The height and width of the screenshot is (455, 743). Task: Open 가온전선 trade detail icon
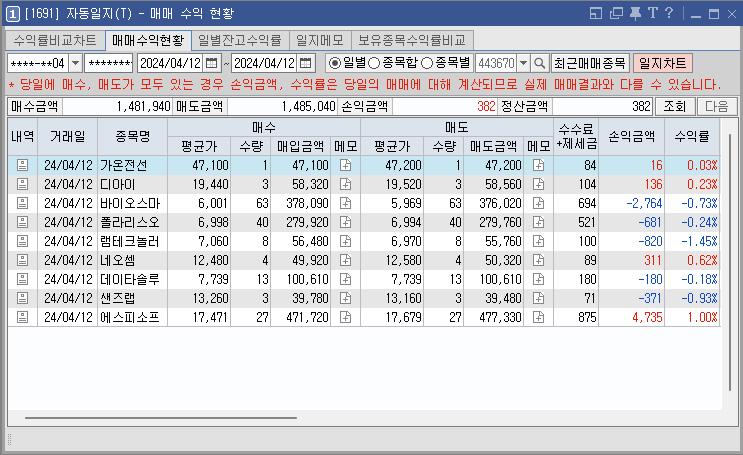click(x=22, y=165)
